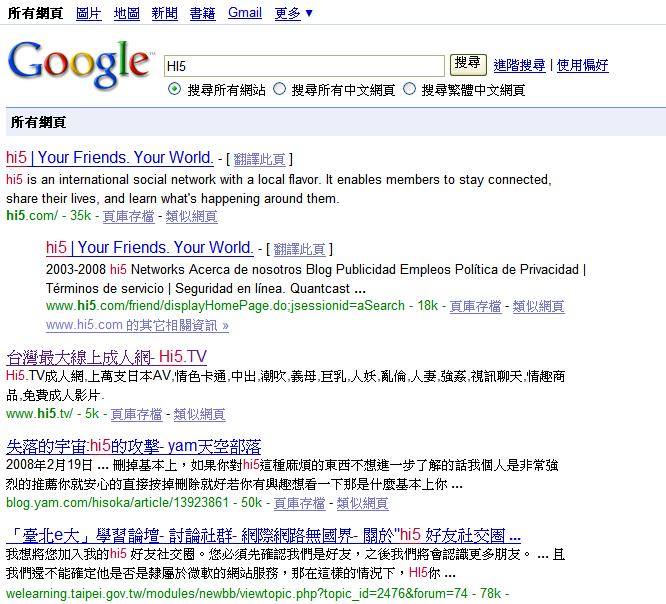This screenshot has height=604, width=666.
Task: Open 失落的宇宙:hi5的攻擊- yam天空部落 result
Action: coord(133,446)
